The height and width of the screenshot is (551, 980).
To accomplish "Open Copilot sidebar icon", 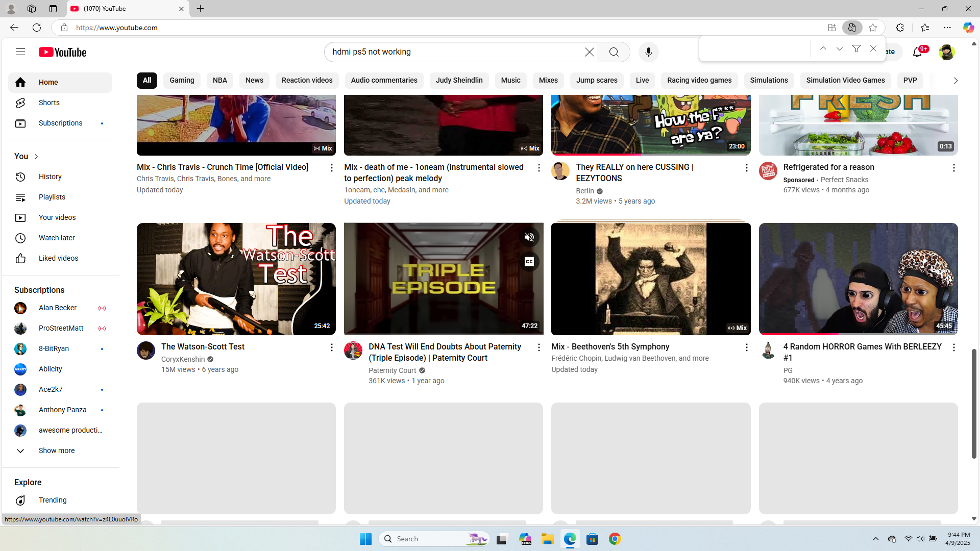I will (968, 28).
